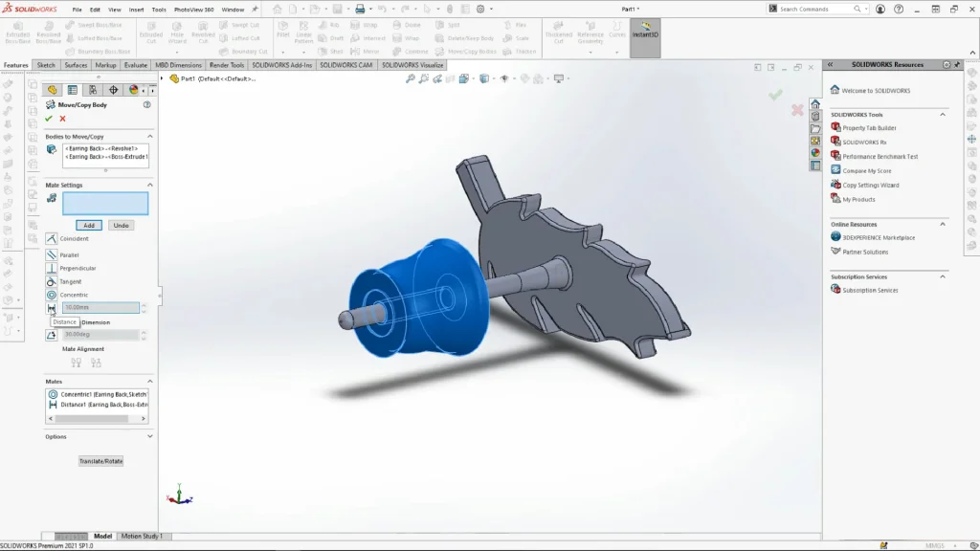Click the Options gear icon
This screenshot has height=551, width=980.
480,10
